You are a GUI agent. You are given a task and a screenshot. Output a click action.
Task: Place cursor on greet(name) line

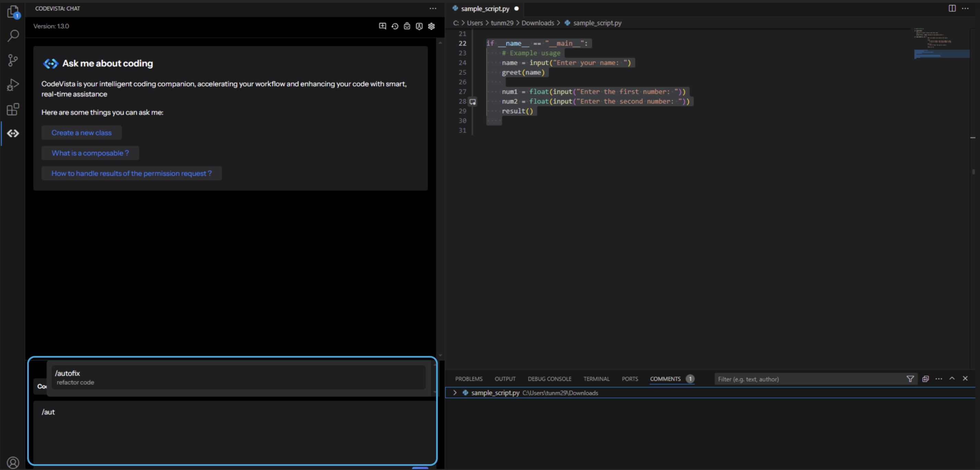pyautogui.click(x=523, y=72)
